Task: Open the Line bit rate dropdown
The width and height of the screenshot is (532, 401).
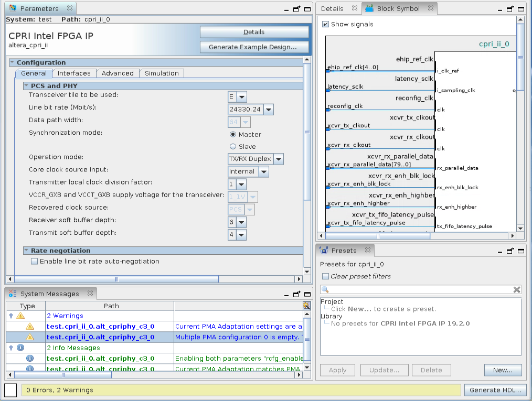Action: 268,110
